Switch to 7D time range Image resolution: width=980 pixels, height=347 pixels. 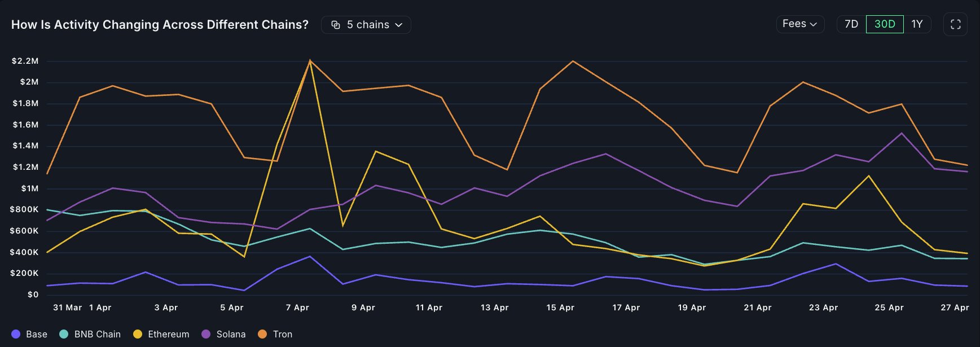pyautogui.click(x=851, y=24)
